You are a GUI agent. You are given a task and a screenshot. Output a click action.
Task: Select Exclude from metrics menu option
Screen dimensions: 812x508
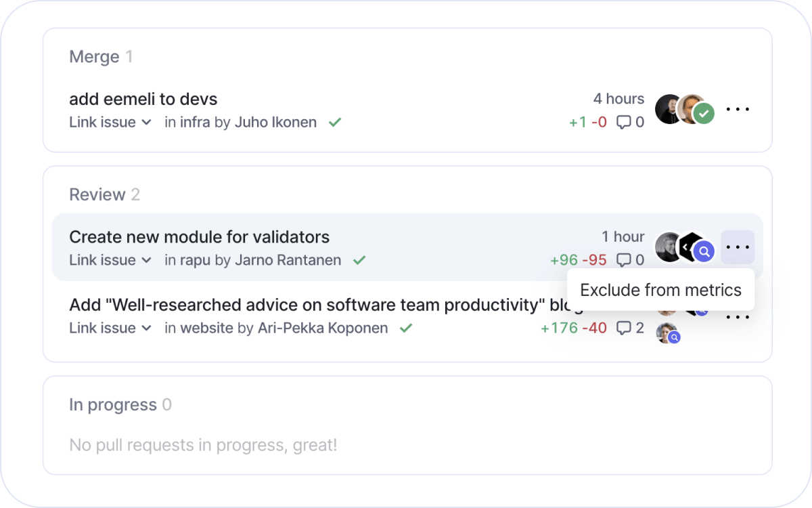[660, 291]
